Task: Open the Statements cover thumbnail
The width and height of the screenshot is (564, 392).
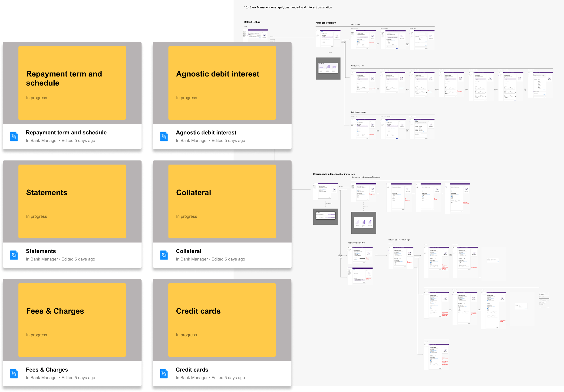Action: 72,201
